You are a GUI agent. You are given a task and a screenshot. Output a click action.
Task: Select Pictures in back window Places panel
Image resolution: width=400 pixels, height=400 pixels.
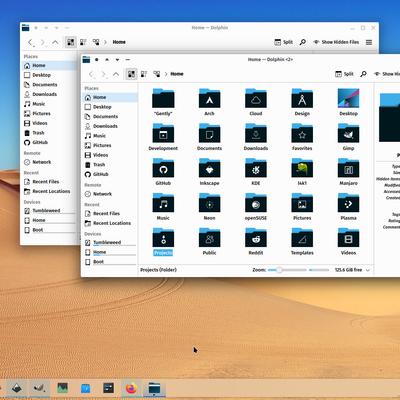tap(50, 113)
